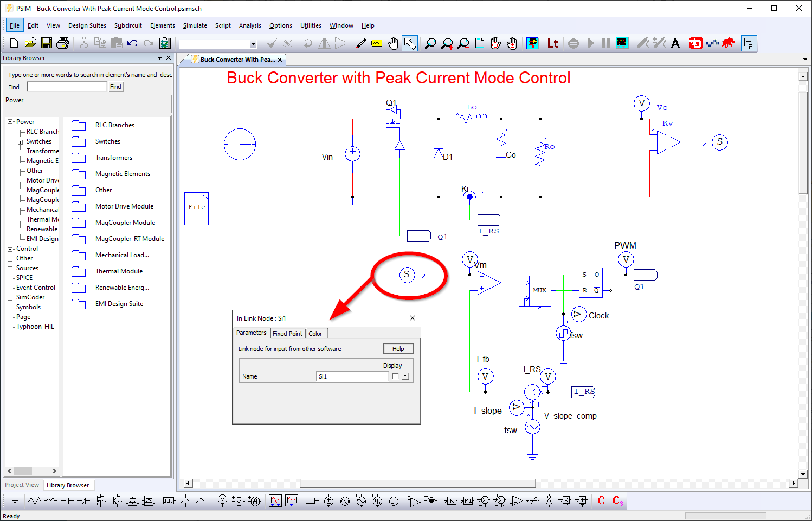Open Simview waveform display icon
The image size is (812, 521).
pos(622,43)
